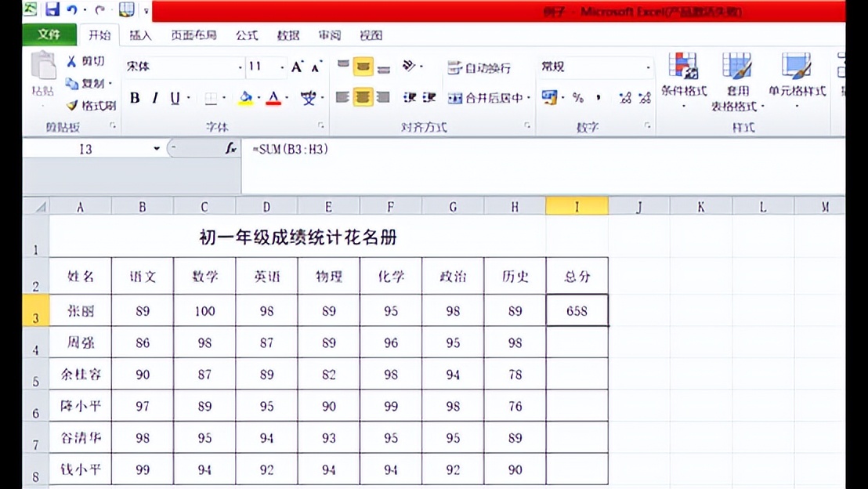Apply the red font color
Image resolution: width=868 pixels, height=489 pixels.
(x=273, y=98)
